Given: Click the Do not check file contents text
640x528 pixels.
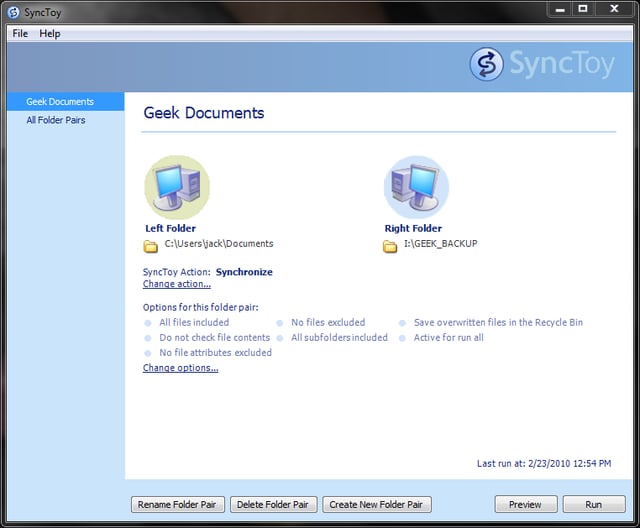Looking at the screenshot, I should (215, 337).
